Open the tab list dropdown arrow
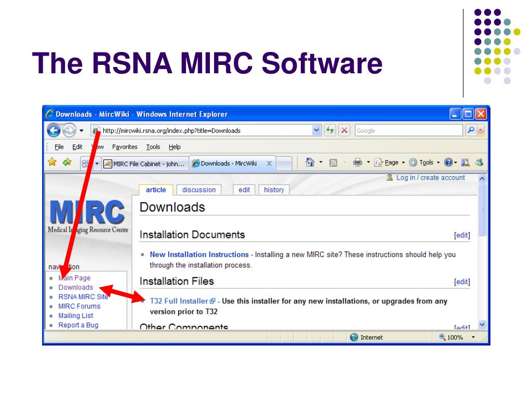This screenshot has height=399, width=532. coord(97,164)
